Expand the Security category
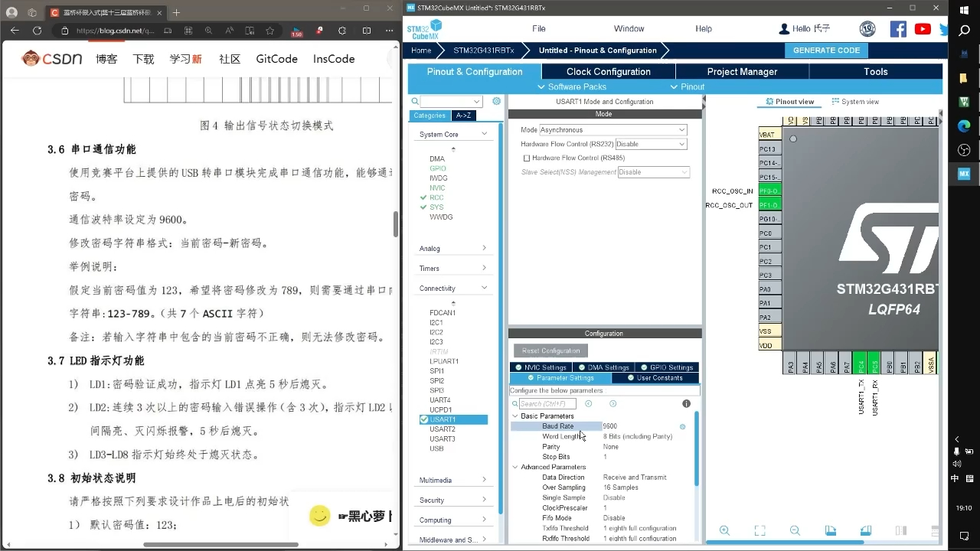This screenshot has width=980, height=551. click(484, 500)
